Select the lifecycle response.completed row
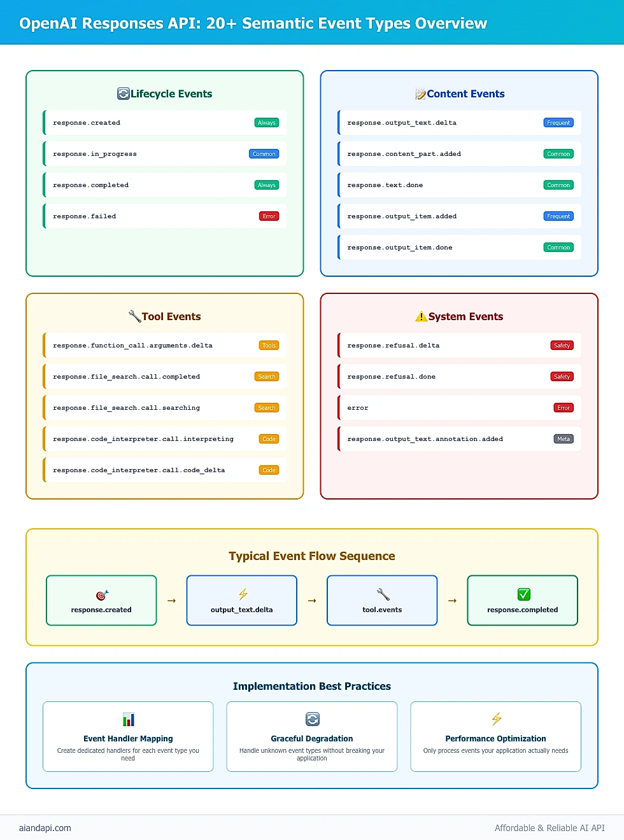 (x=165, y=185)
